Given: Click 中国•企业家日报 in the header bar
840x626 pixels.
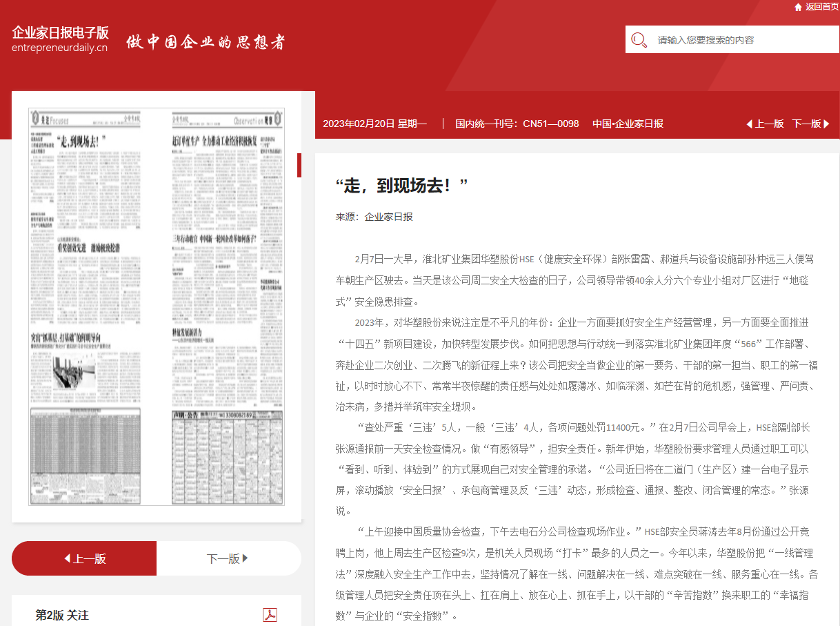Looking at the screenshot, I should click(x=628, y=124).
